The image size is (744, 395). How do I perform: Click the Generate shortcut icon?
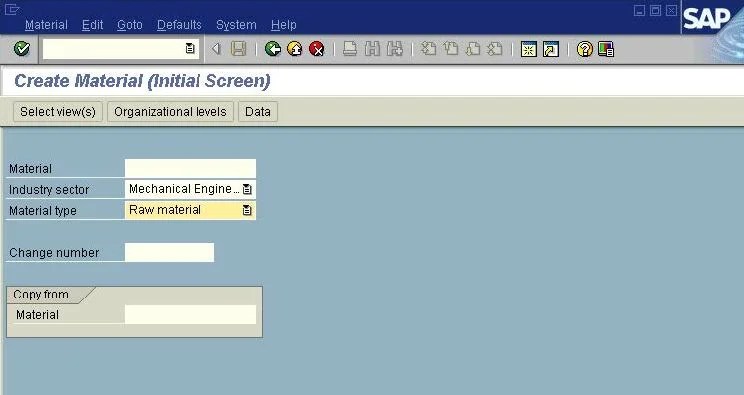[551, 49]
